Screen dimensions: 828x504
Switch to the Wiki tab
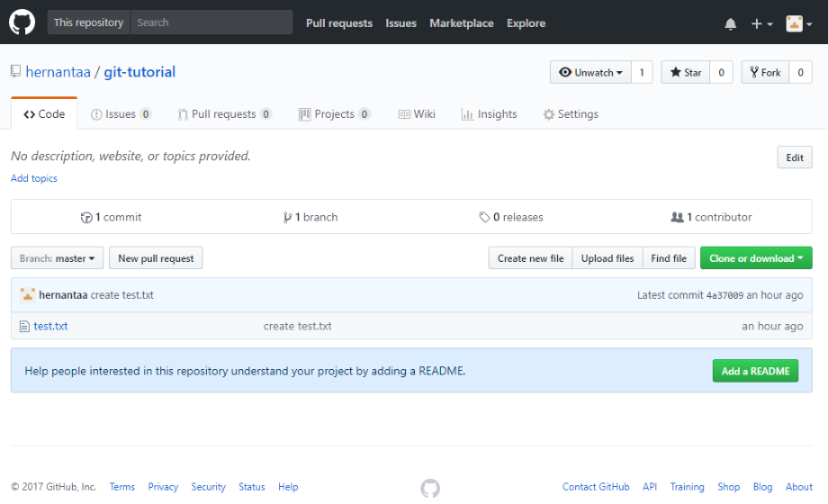(417, 114)
